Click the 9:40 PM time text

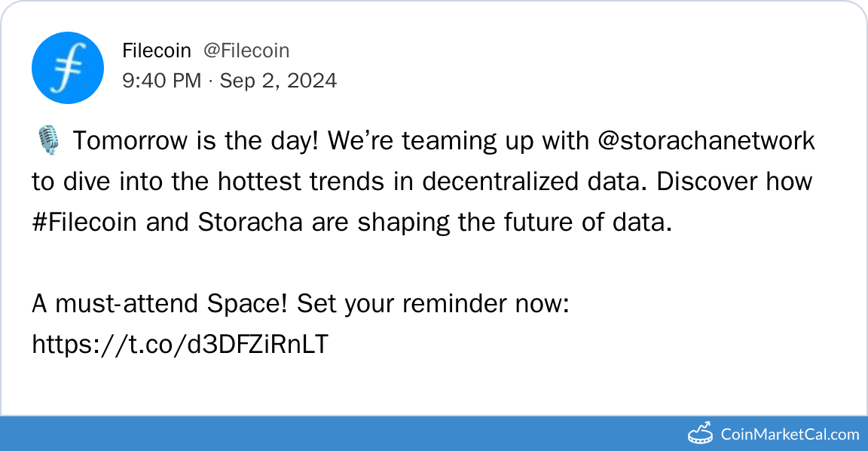coord(161,81)
